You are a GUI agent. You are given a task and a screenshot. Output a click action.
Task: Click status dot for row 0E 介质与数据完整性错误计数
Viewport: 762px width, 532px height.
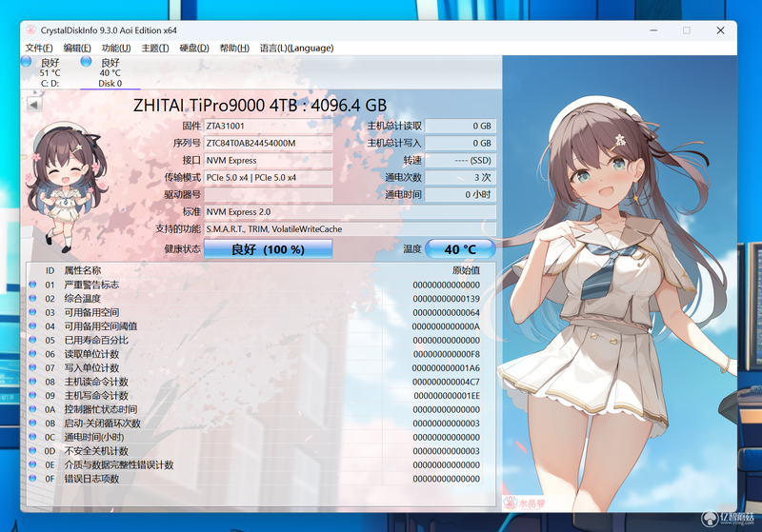(32, 464)
